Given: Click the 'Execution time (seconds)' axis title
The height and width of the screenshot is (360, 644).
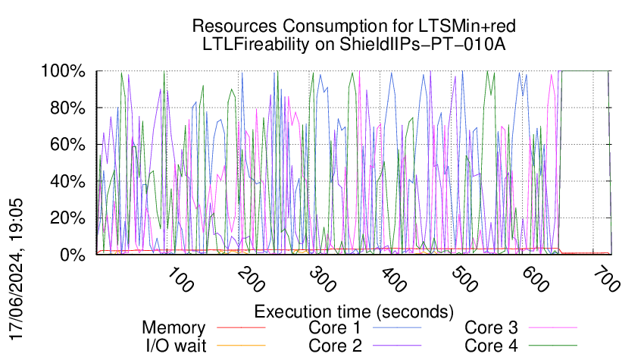Looking at the screenshot, I should point(354,312).
